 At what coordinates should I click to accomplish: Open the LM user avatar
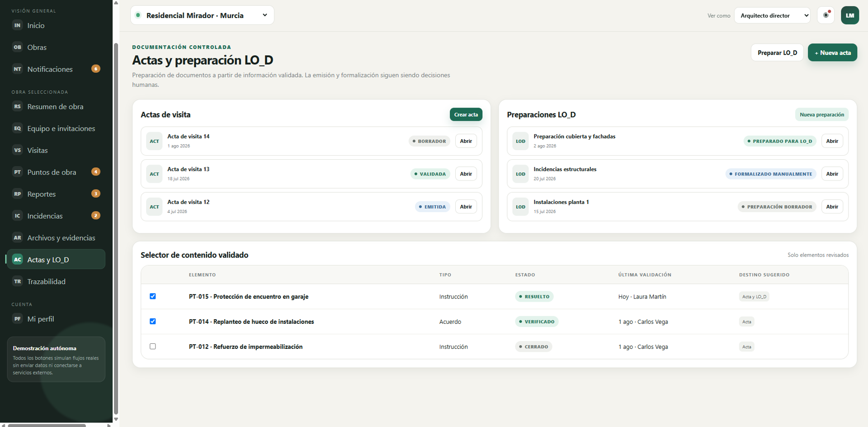850,15
